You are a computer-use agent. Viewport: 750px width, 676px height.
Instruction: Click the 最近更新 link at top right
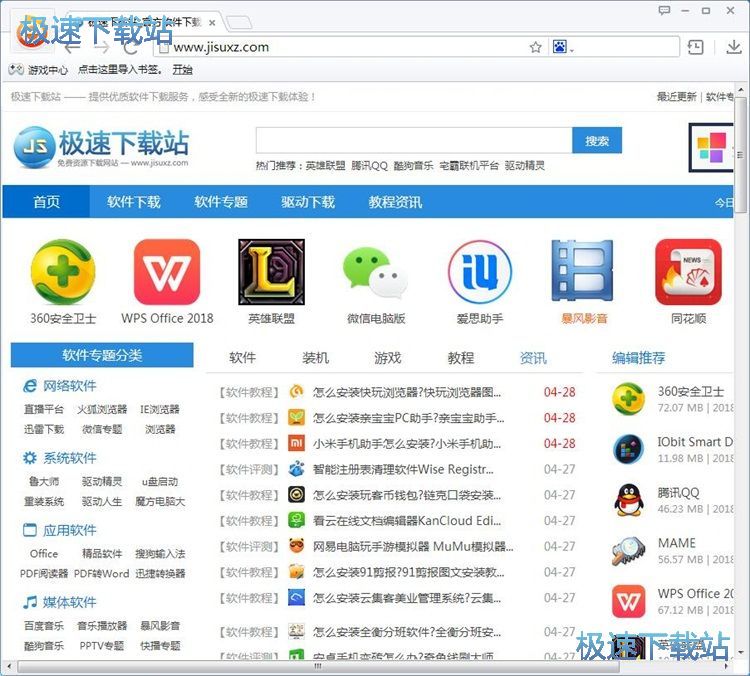[676, 97]
